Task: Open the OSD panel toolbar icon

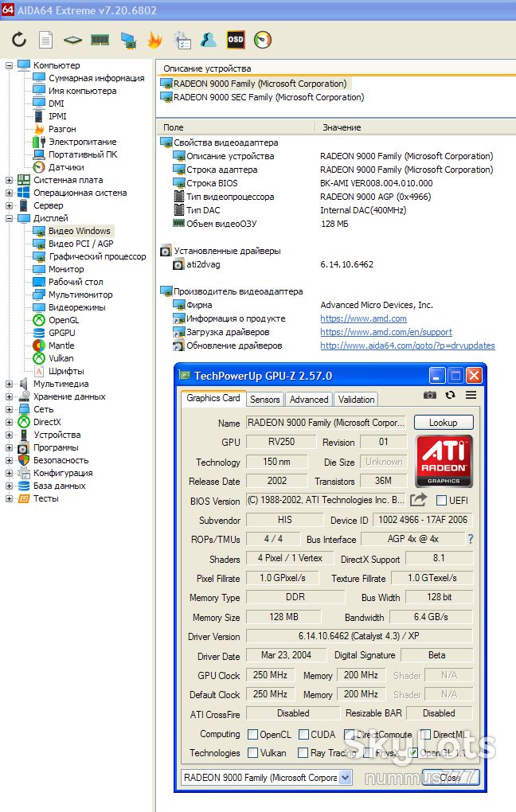Action: [236, 39]
